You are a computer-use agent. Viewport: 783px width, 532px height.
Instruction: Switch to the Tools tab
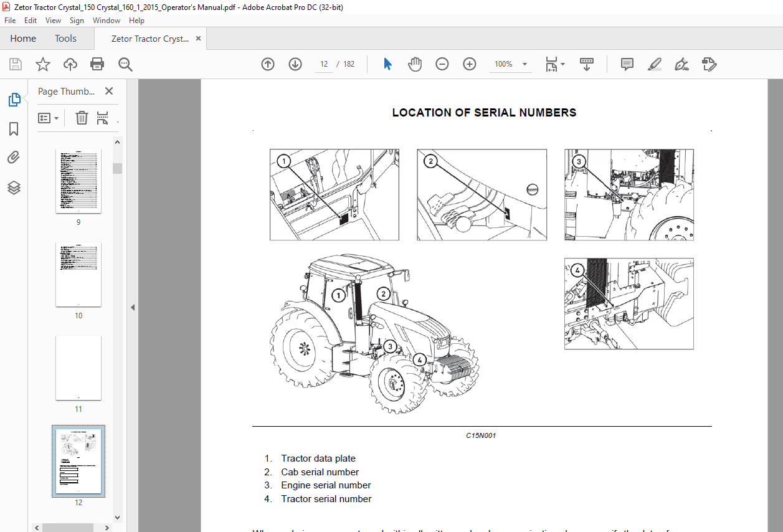(65, 39)
